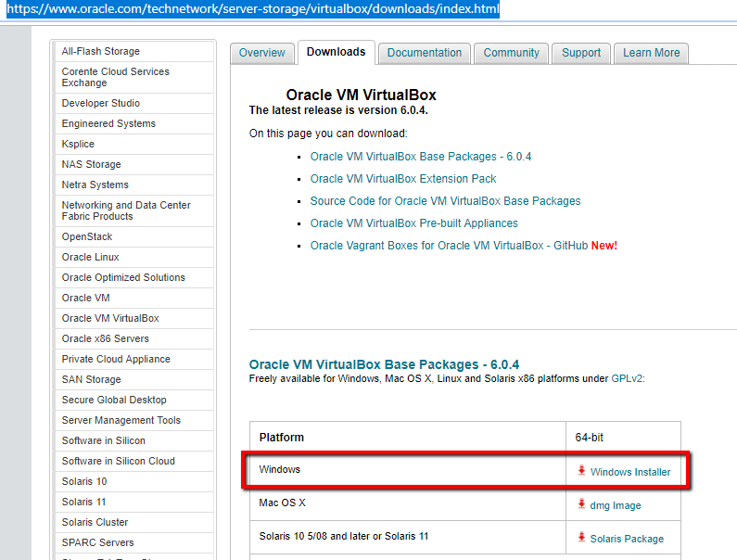
Task: Click the red download icon beside dmg Image
Action: click(x=581, y=503)
